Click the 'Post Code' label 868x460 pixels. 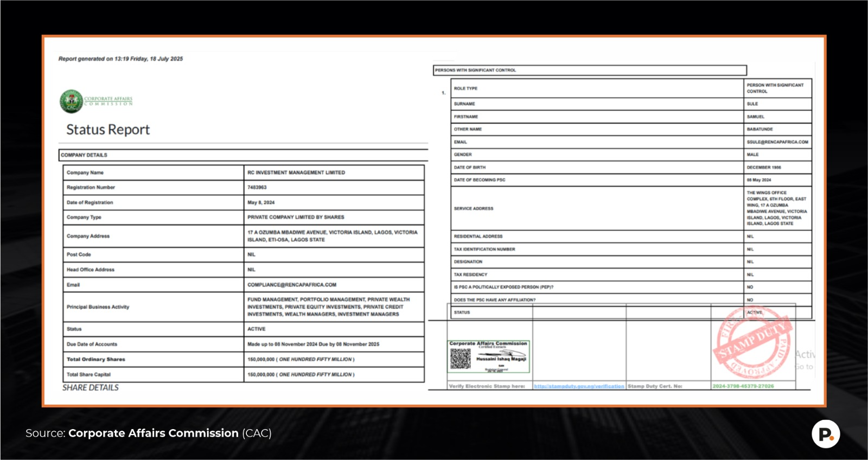tap(79, 254)
